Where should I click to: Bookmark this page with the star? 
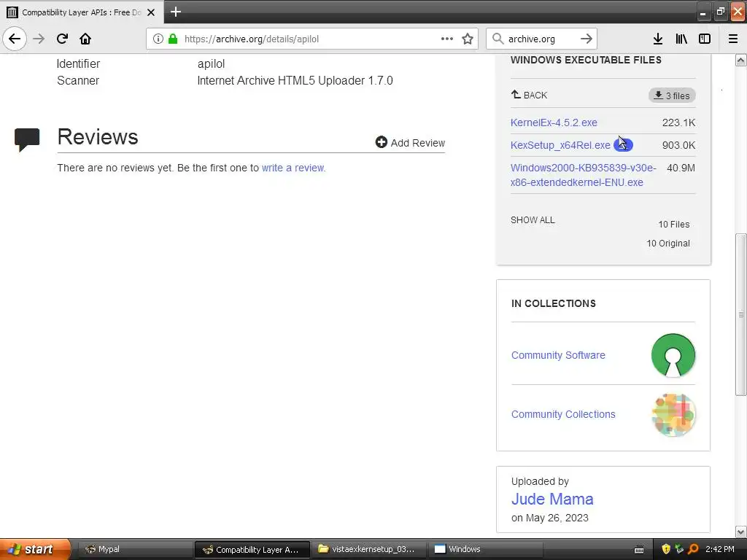coord(468,39)
